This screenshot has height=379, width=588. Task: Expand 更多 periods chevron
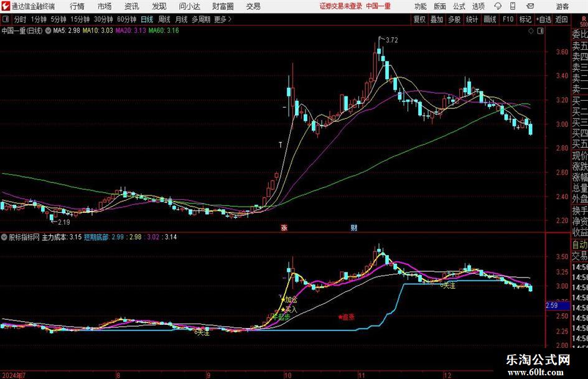230,19
